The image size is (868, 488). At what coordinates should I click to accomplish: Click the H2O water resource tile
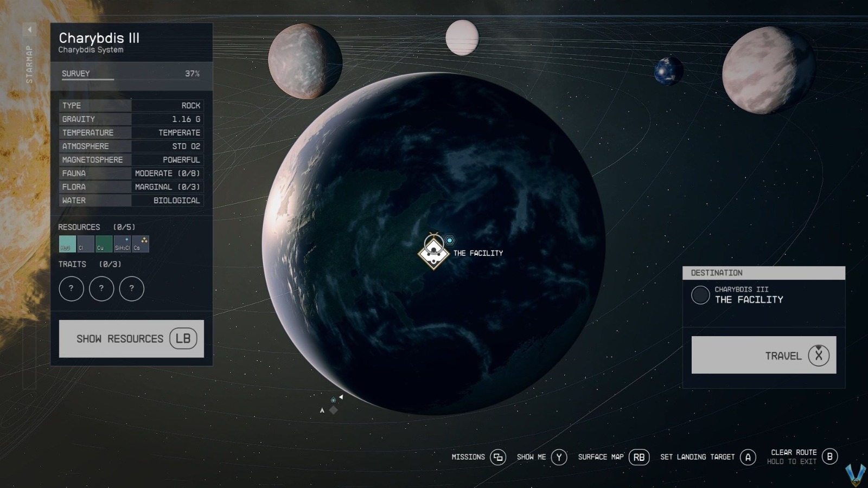coord(67,244)
